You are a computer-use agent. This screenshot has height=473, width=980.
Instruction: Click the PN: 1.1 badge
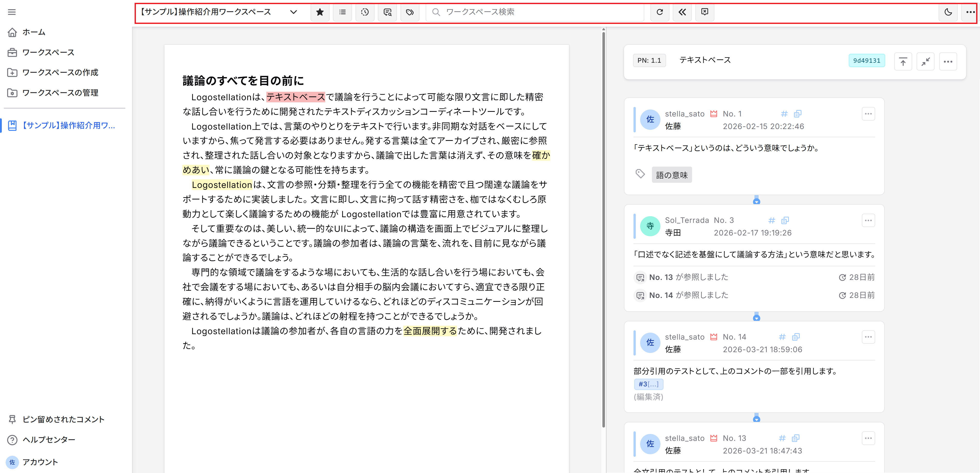click(649, 61)
